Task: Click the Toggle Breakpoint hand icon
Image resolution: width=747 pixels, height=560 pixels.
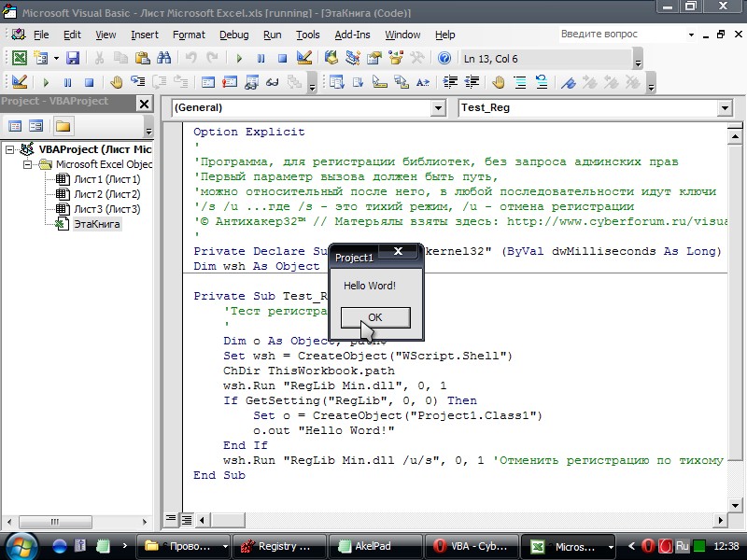Action: (x=116, y=82)
